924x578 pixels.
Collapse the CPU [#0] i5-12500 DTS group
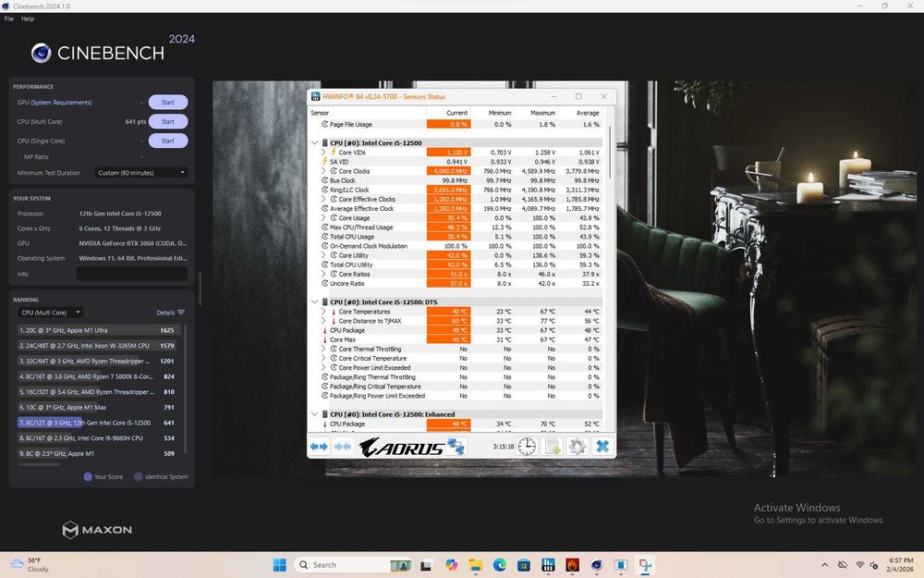[315, 302]
